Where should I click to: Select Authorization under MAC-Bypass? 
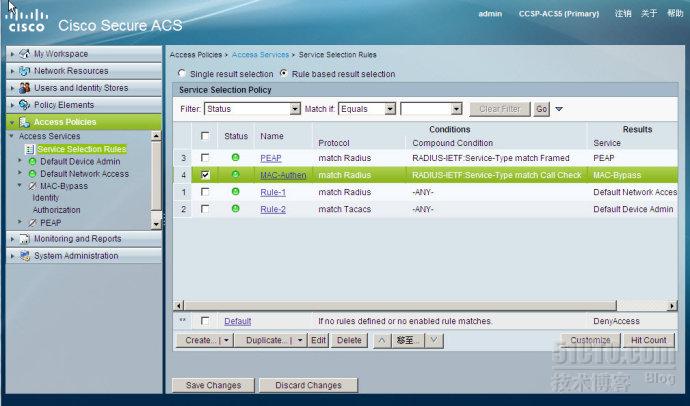coord(56,210)
